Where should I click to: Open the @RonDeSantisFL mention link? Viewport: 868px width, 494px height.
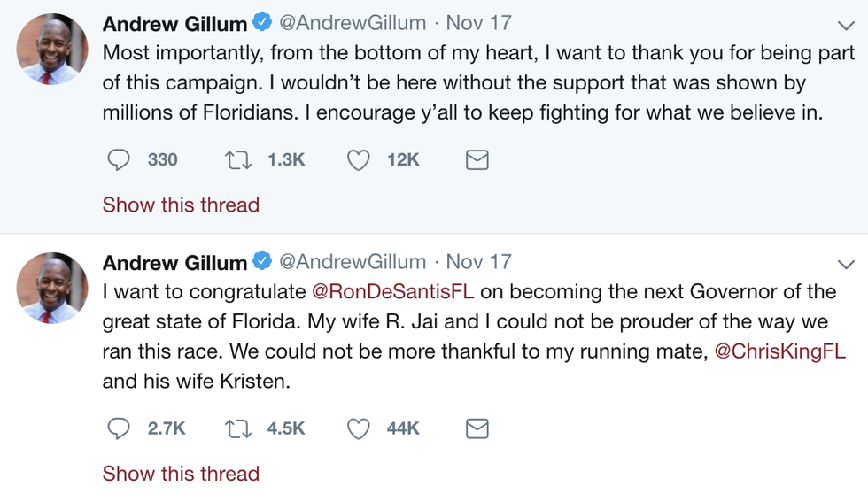click(x=393, y=292)
